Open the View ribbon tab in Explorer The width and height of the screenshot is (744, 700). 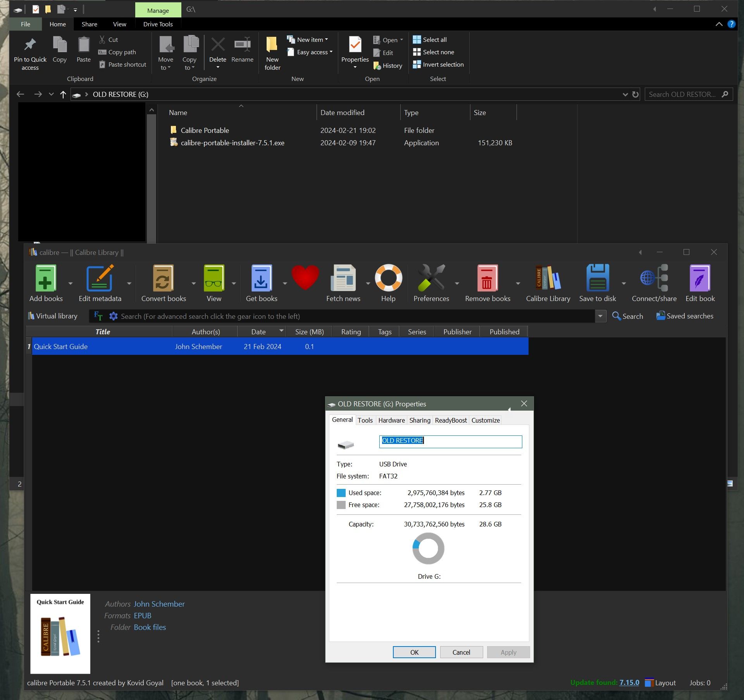[x=119, y=24]
